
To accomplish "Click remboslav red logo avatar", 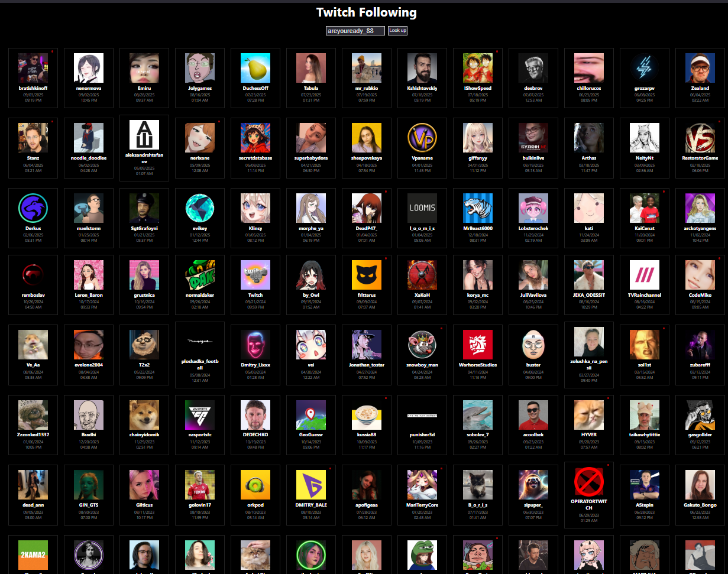I will point(33,275).
